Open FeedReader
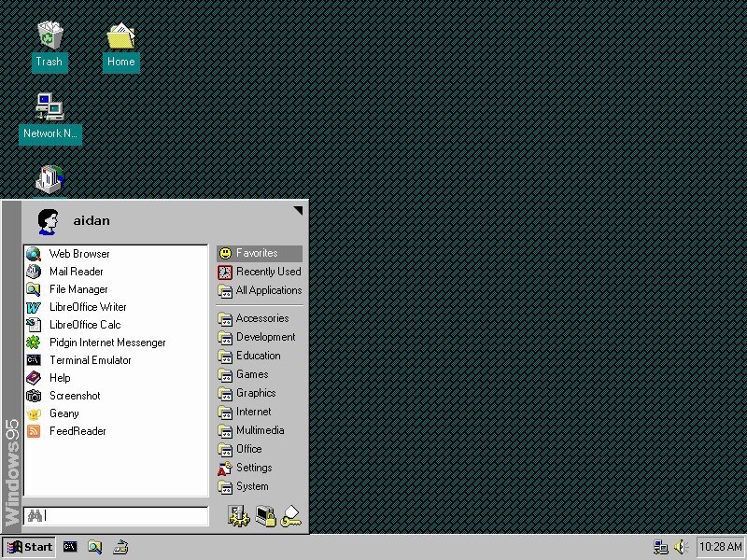747x560 pixels. click(78, 431)
